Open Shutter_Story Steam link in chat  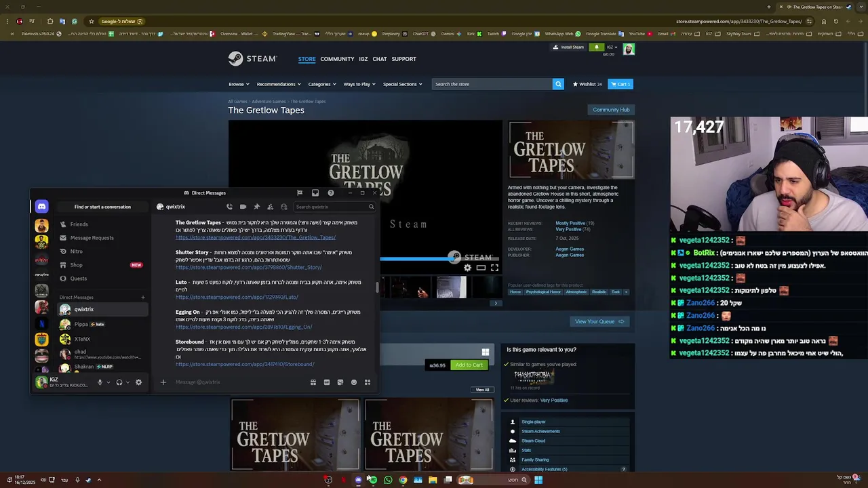pyautogui.click(x=248, y=268)
